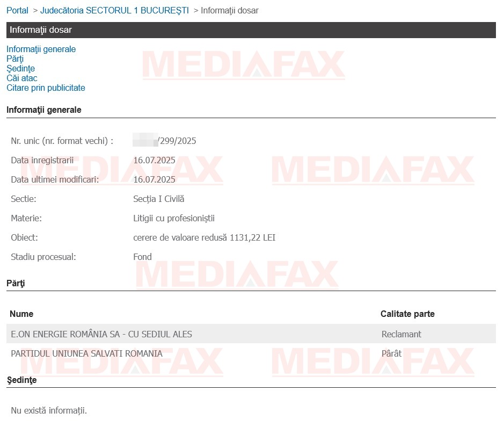This screenshot has width=504, height=427.
Task: Click the 'Stadiu procesual:' label
Action: click(x=43, y=257)
